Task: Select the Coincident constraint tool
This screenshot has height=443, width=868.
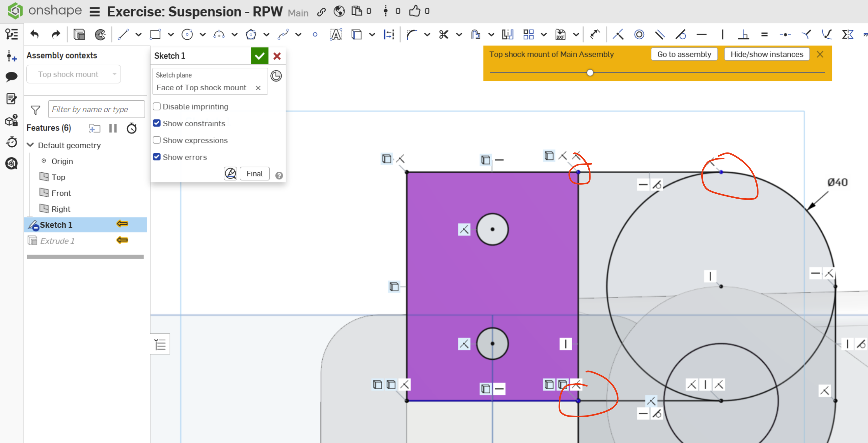Action: point(618,34)
